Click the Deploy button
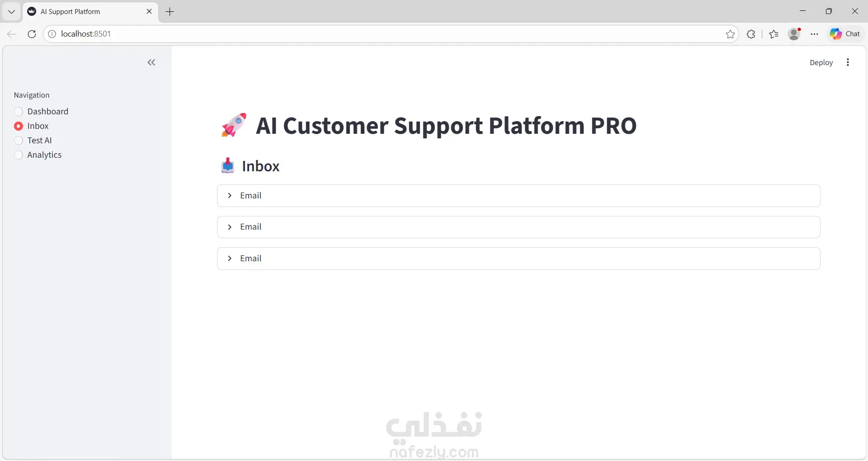The width and height of the screenshot is (868, 461). (821, 63)
